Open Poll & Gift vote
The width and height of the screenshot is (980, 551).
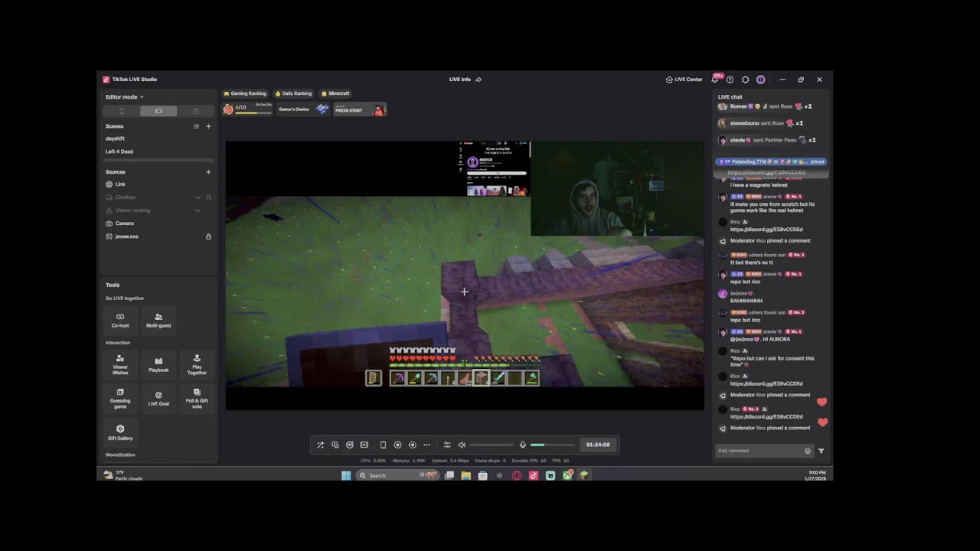point(197,398)
